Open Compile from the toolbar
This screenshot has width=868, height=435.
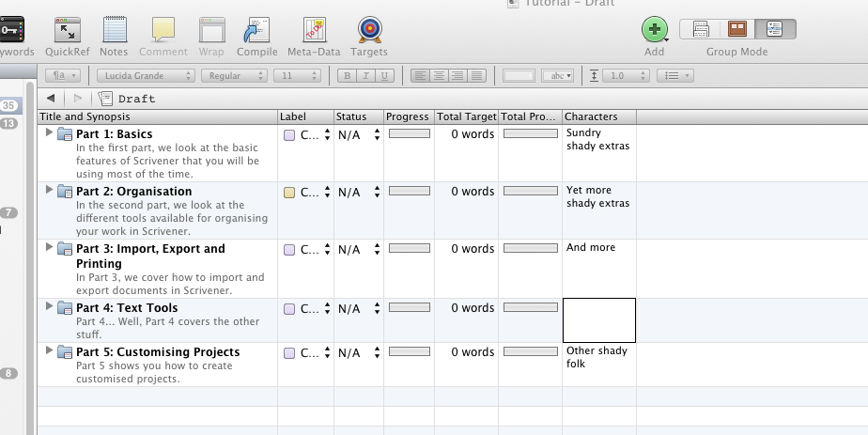click(256, 30)
